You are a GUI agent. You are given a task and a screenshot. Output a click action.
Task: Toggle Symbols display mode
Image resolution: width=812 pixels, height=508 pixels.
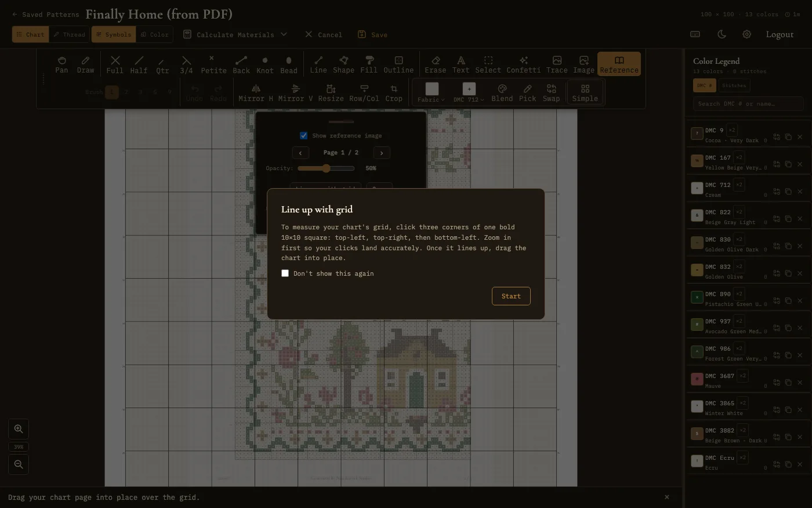click(113, 34)
